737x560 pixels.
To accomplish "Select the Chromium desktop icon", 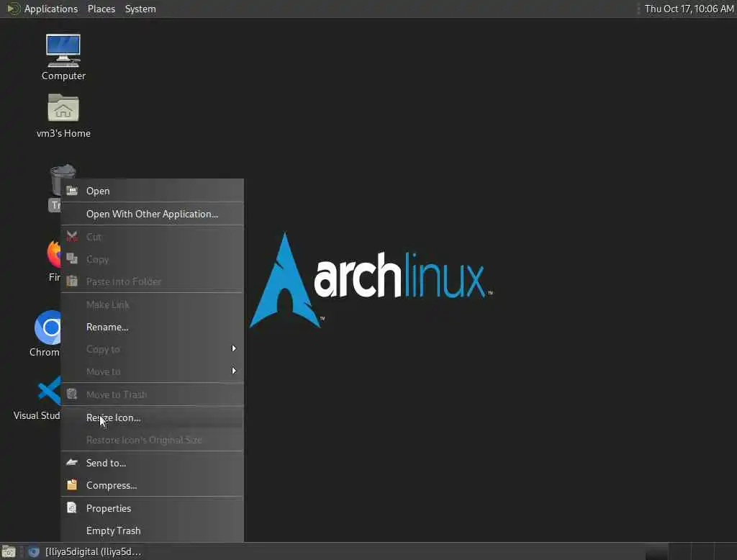I will click(x=47, y=328).
